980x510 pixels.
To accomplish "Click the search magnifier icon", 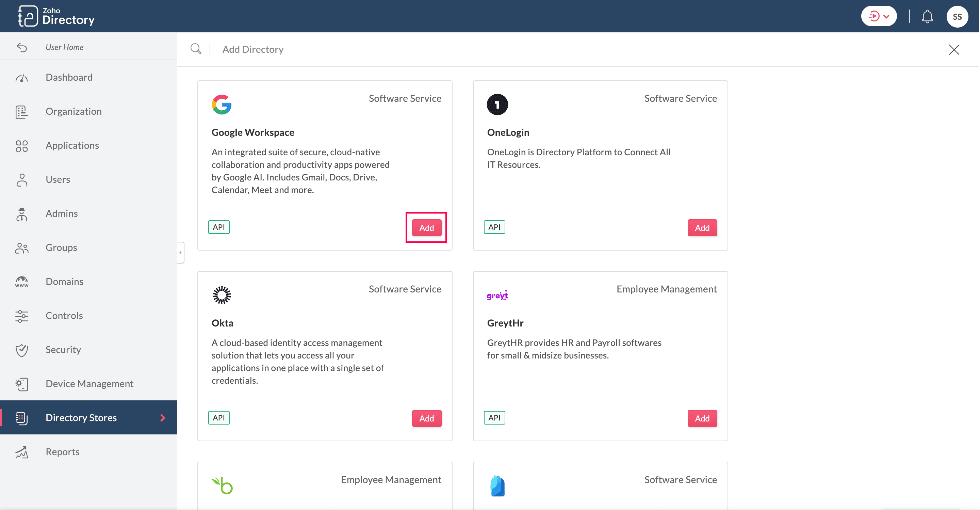I will point(196,49).
